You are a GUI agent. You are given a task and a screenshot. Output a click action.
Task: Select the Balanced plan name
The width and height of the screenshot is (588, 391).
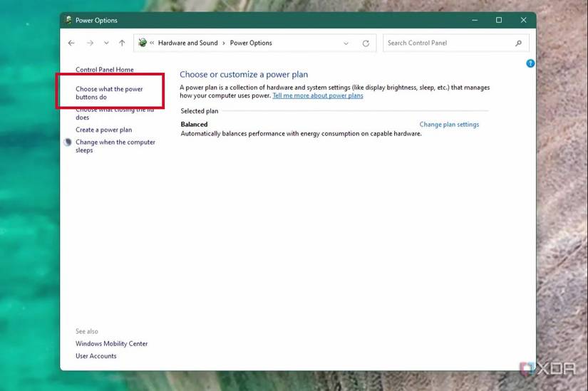[x=195, y=125]
